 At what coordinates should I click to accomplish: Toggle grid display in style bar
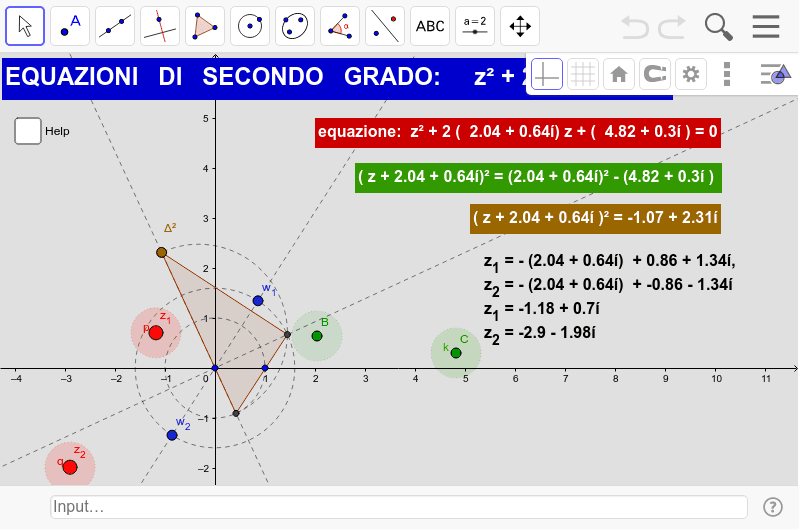(x=583, y=74)
